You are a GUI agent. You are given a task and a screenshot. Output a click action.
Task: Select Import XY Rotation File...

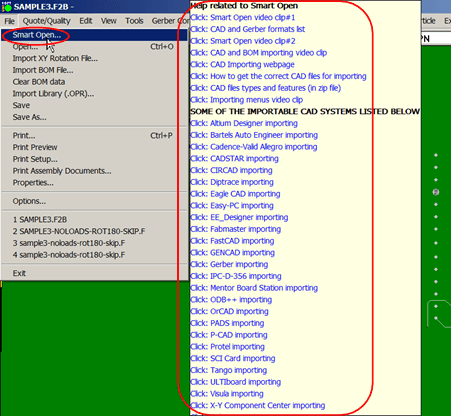point(95,58)
